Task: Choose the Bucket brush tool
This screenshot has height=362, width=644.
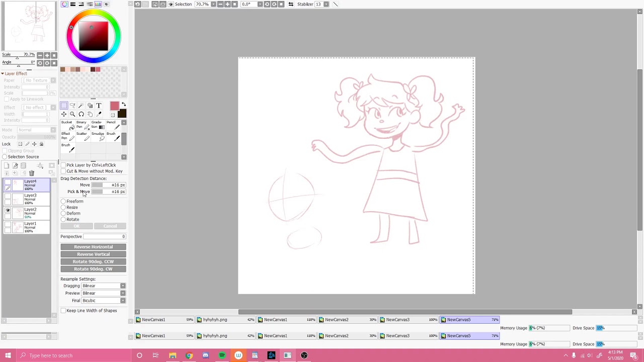Action: point(68,125)
